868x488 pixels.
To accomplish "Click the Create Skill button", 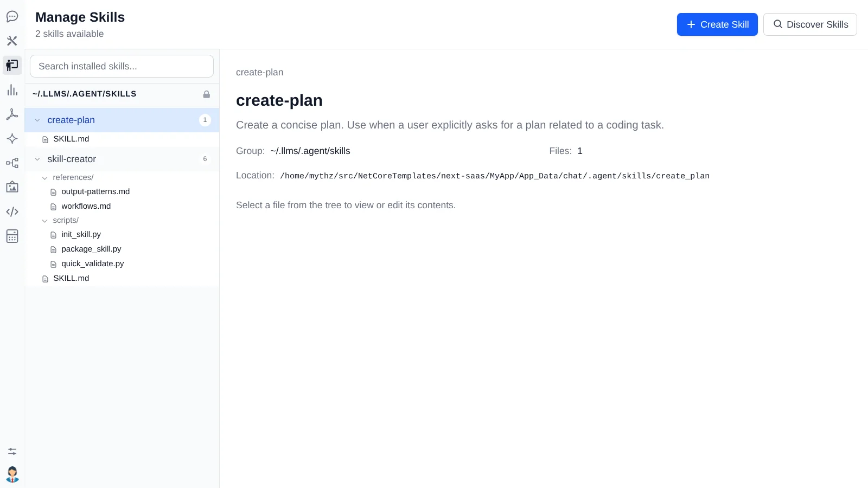I will pos(717,24).
